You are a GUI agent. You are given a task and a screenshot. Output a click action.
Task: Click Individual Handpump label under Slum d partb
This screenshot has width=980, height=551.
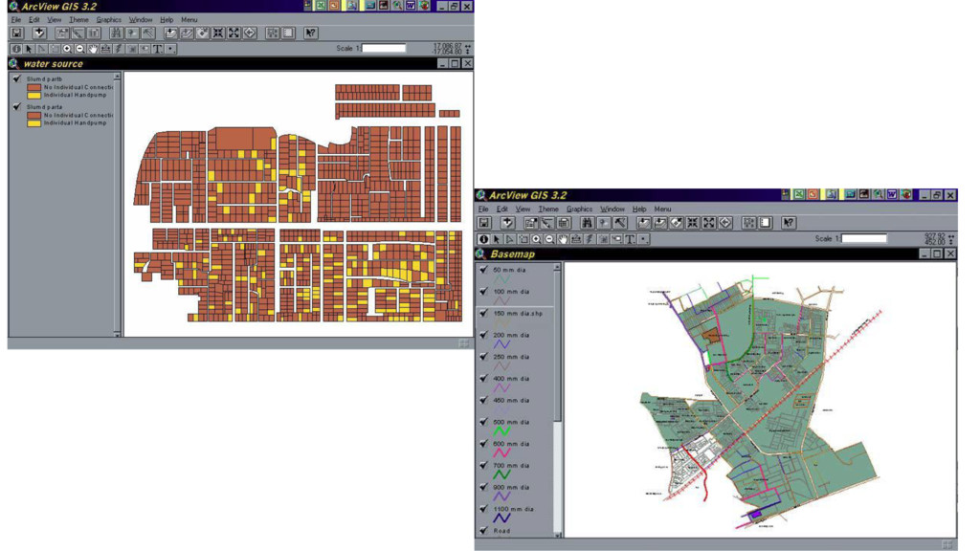click(75, 95)
